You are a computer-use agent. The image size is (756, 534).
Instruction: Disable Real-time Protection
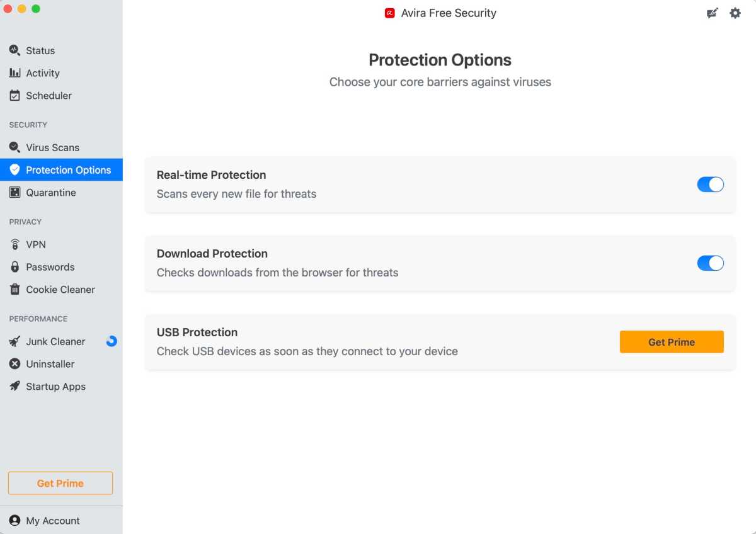coord(711,185)
